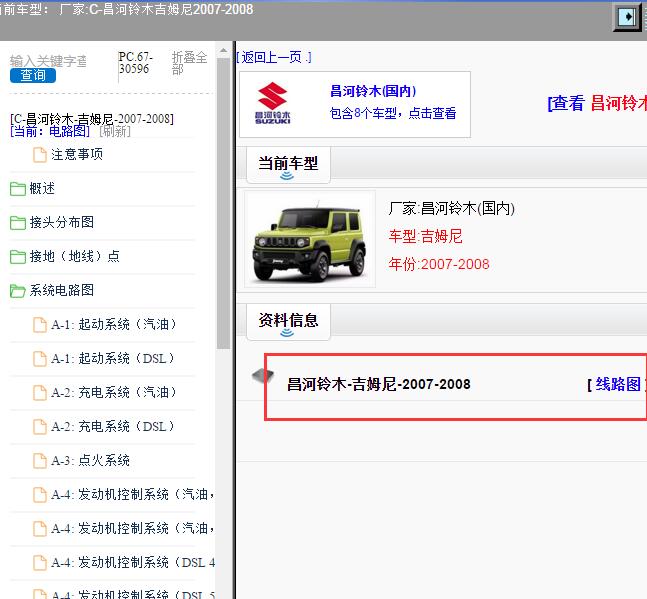The height and width of the screenshot is (599, 647).
Task: Click the 查看 昌河铃木 link at right
Action: coord(597,103)
